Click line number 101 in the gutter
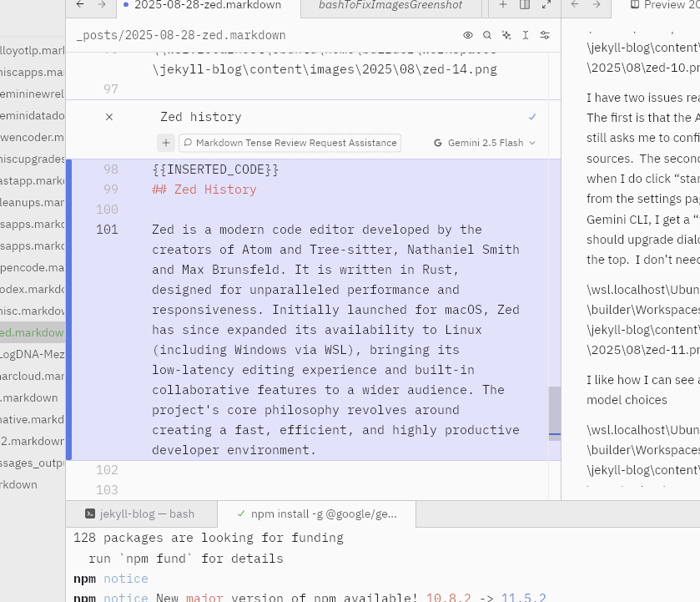Screen dimensions: 700x602 coord(107,230)
